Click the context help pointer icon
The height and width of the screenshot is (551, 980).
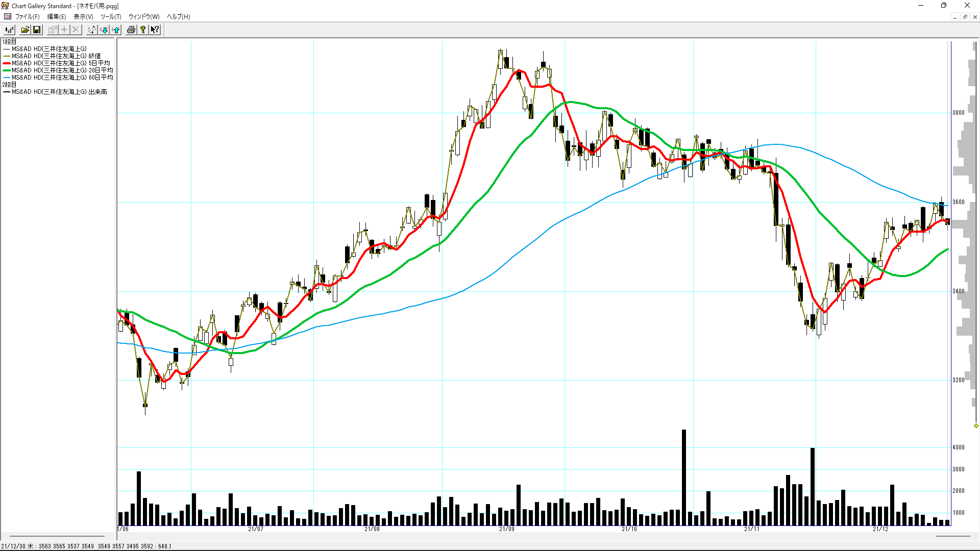coord(155,30)
